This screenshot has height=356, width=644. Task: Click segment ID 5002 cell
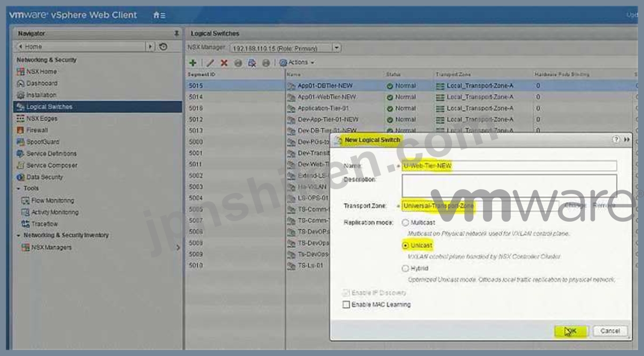point(196,175)
